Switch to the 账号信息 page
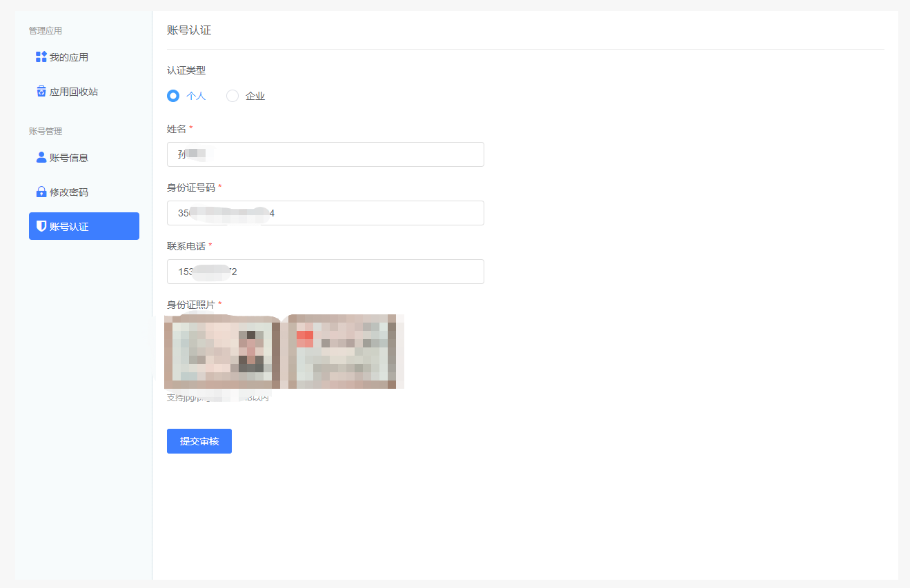 [69, 157]
